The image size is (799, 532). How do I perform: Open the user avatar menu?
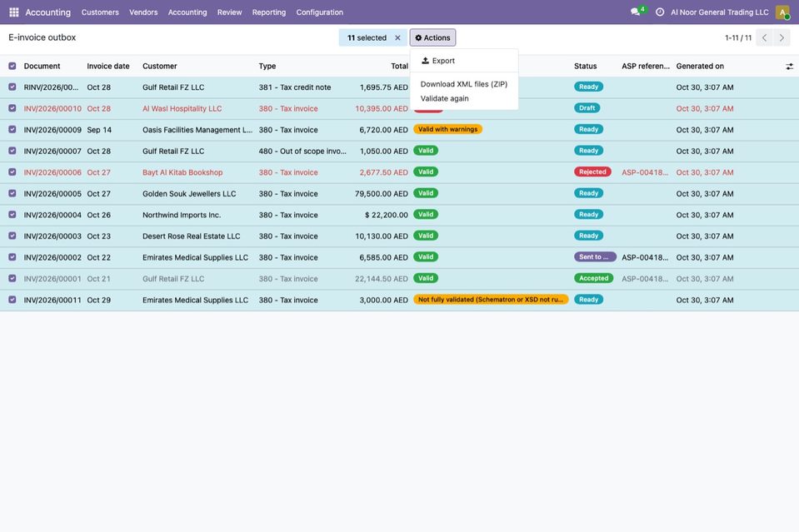[x=782, y=12]
